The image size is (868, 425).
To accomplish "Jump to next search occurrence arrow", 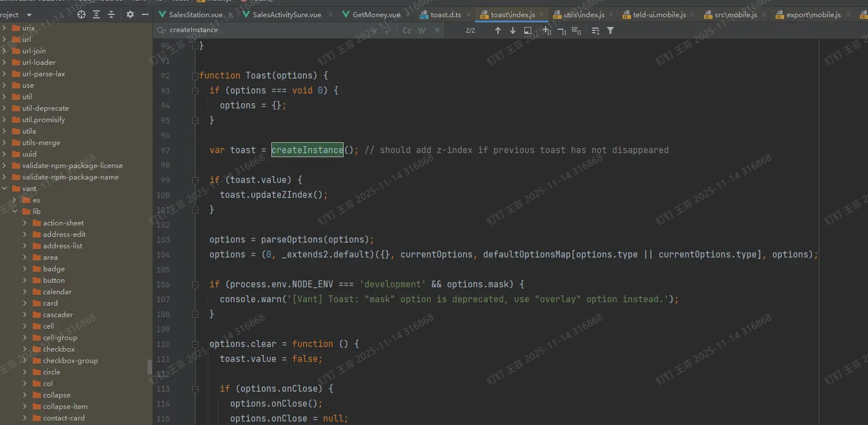I will tap(512, 30).
